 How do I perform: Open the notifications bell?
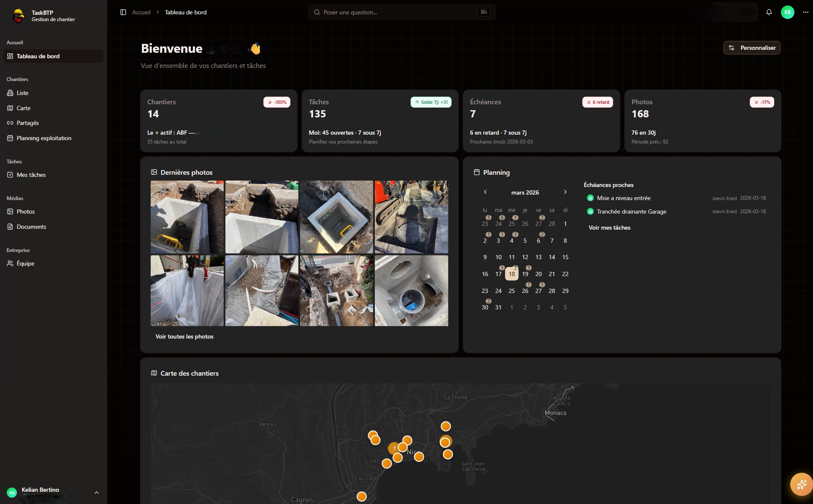click(x=769, y=12)
